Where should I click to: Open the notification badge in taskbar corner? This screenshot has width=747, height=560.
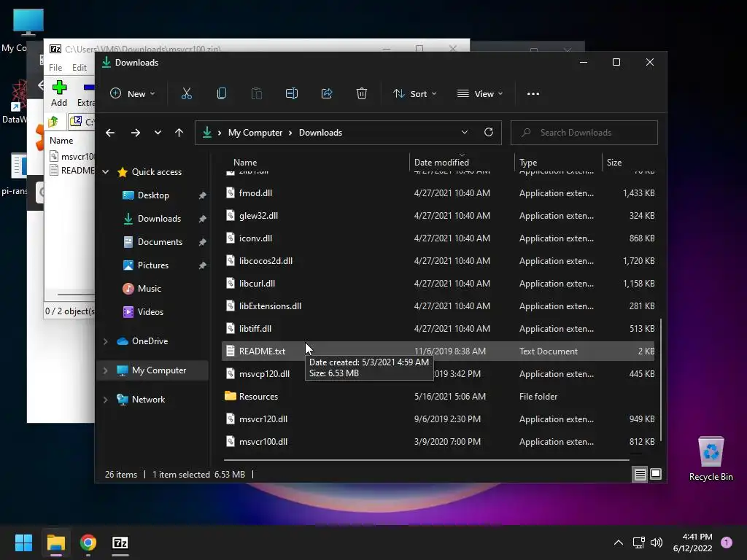727,542
